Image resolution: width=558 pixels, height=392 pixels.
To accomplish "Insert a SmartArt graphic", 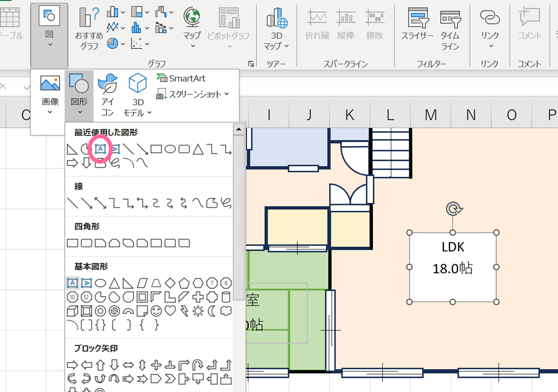I will click(x=181, y=78).
